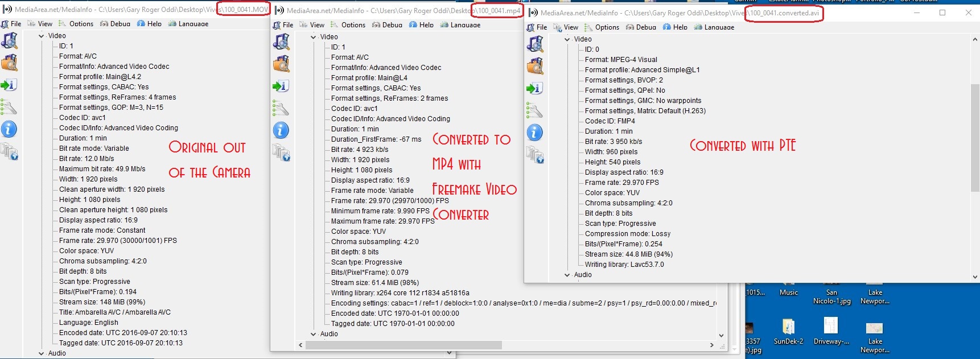
Task: Click Export icon in 100_0041.MOV window sidebar
Action: [9, 85]
